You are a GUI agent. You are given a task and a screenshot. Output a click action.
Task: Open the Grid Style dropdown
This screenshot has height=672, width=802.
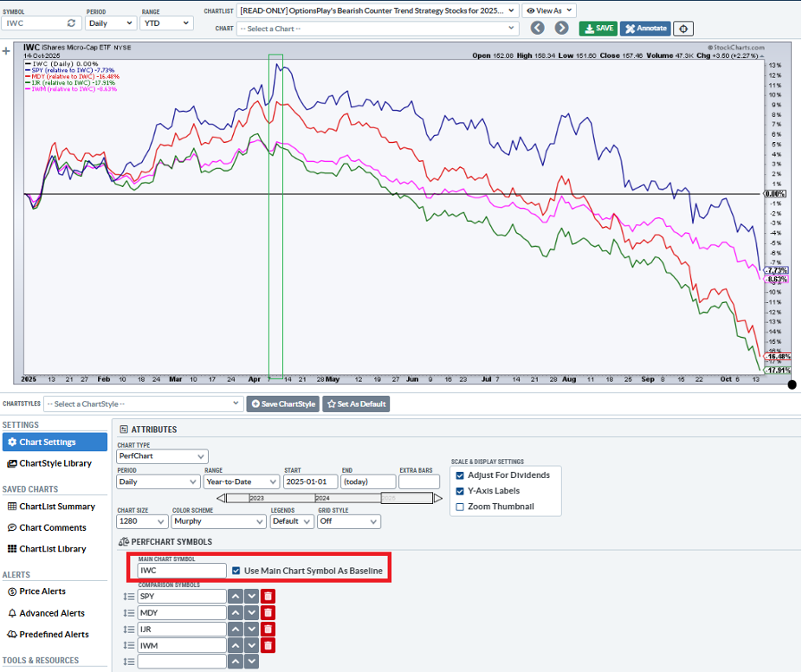coord(349,521)
